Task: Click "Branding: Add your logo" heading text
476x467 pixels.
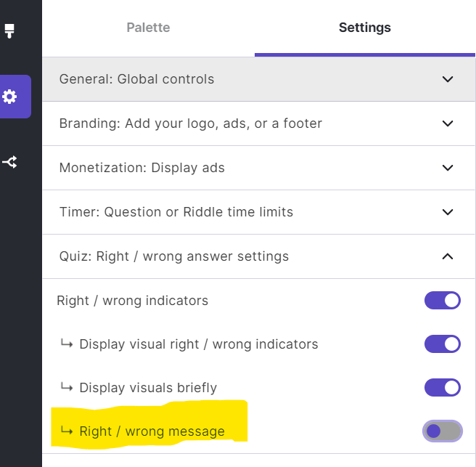Action: 190,123
